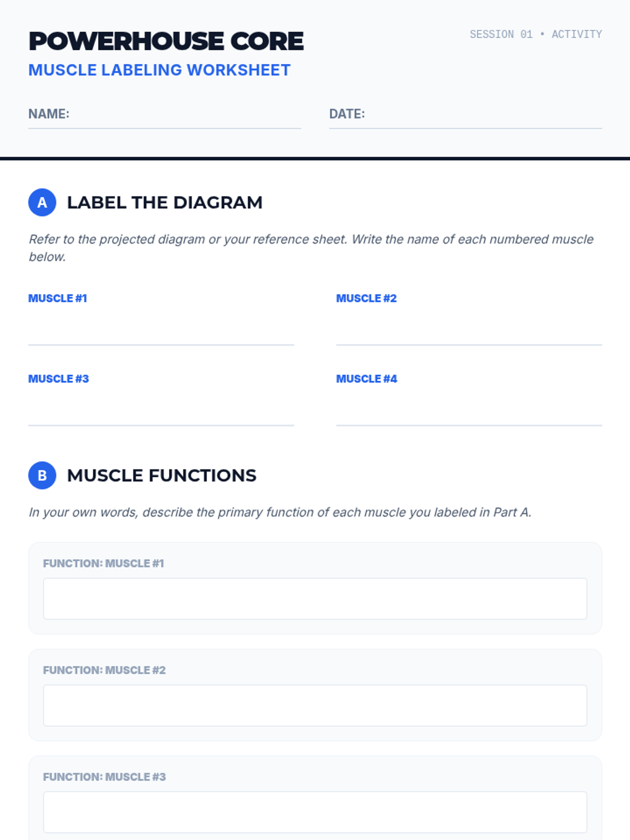Click the Function: Muscle #2 text box
The image size is (630, 840).
(x=315, y=706)
